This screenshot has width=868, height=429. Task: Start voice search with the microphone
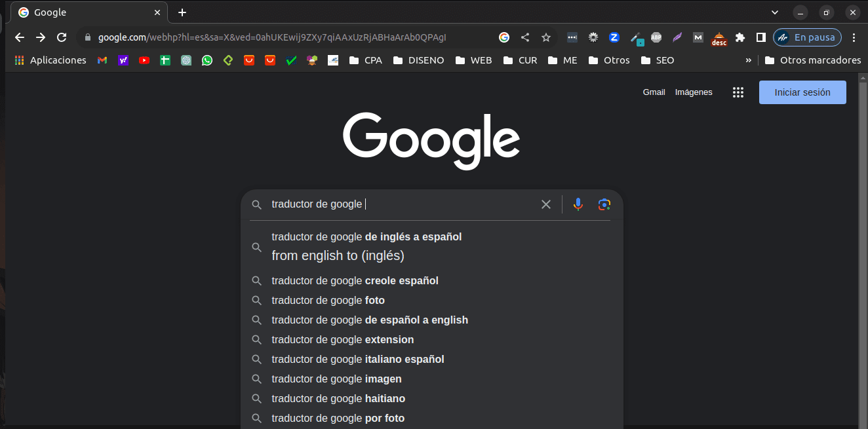(x=578, y=204)
